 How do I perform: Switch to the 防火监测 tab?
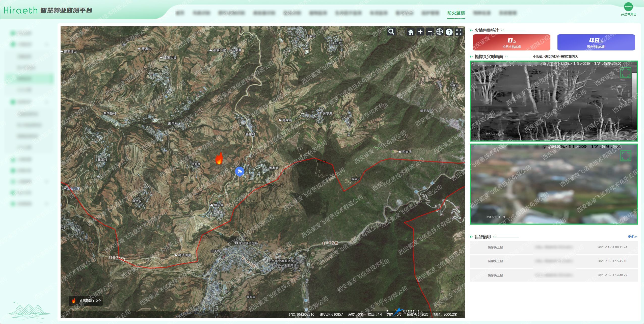[x=456, y=13]
